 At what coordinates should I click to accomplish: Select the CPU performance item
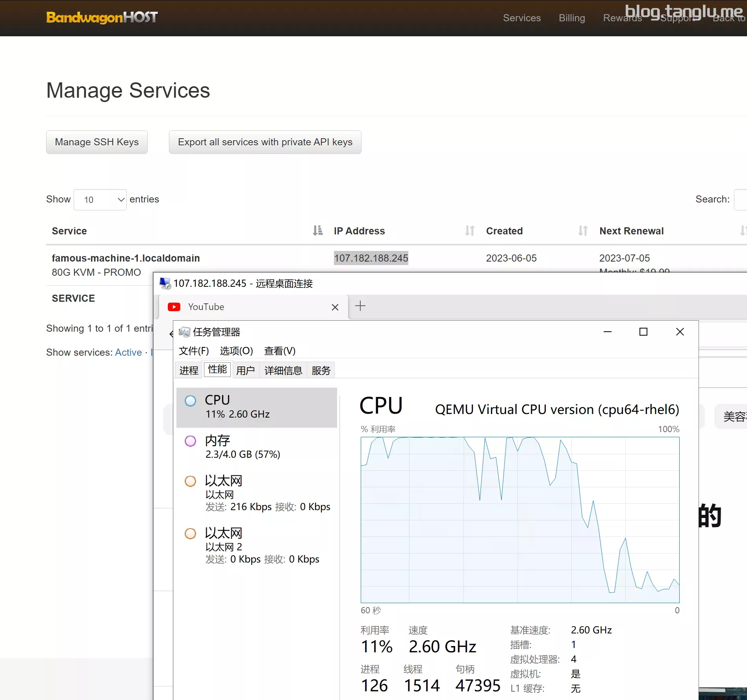coord(256,407)
